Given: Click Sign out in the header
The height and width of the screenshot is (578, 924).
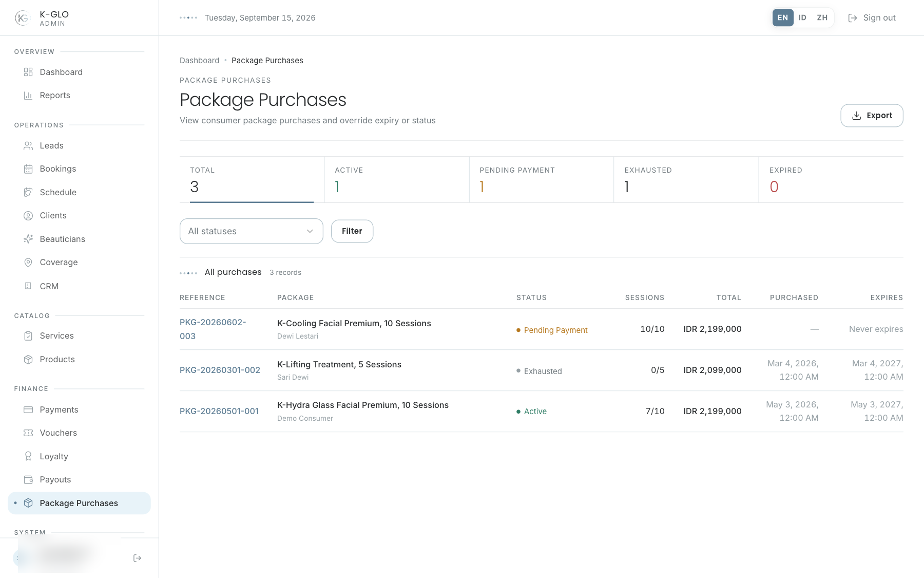Looking at the screenshot, I should (872, 18).
